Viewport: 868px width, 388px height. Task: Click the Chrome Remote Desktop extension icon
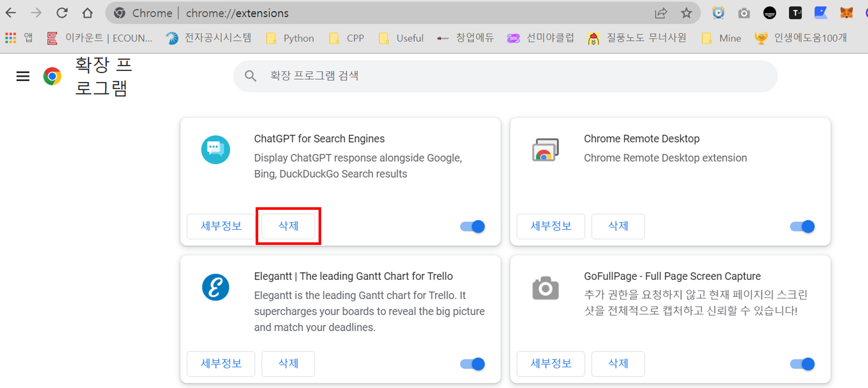546,150
